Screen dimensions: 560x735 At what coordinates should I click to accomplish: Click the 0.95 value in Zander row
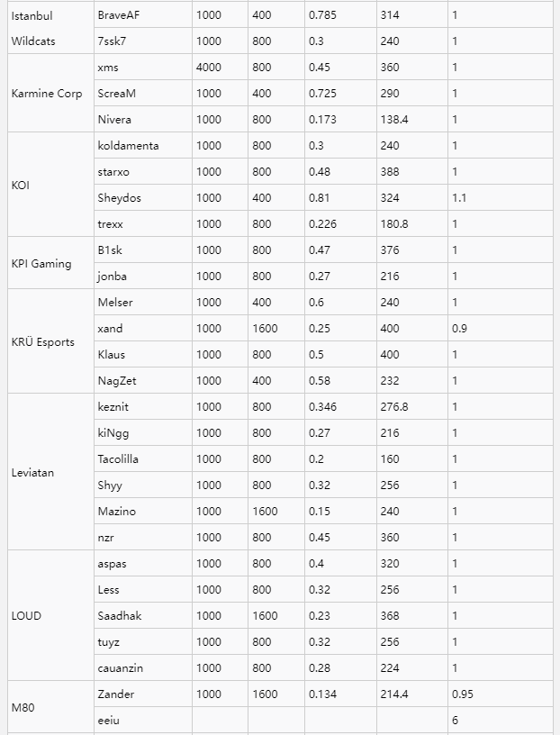[463, 694]
